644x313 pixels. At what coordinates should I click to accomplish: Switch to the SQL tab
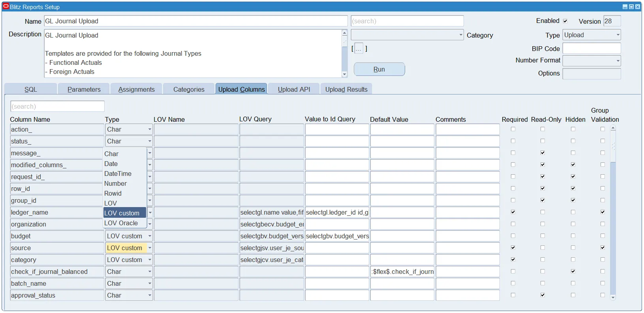click(31, 89)
